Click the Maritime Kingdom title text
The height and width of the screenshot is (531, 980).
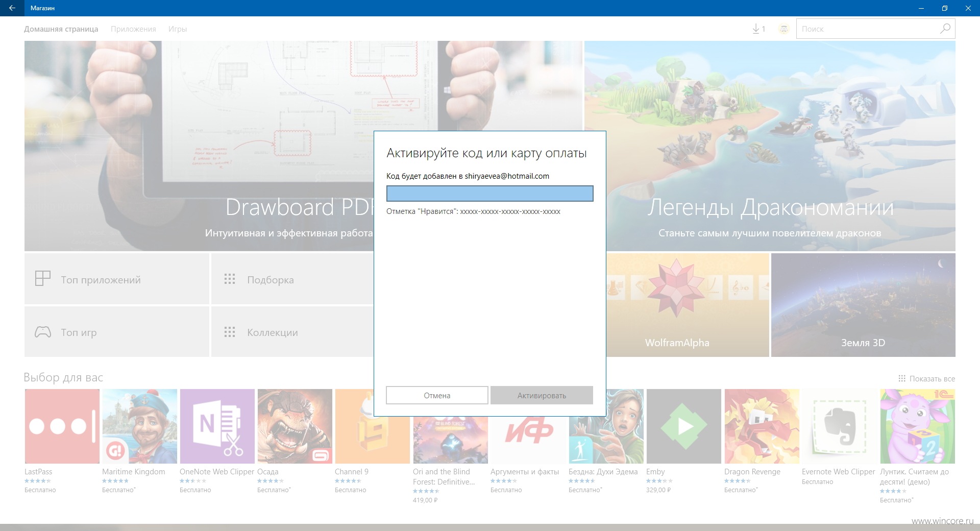[134, 472]
